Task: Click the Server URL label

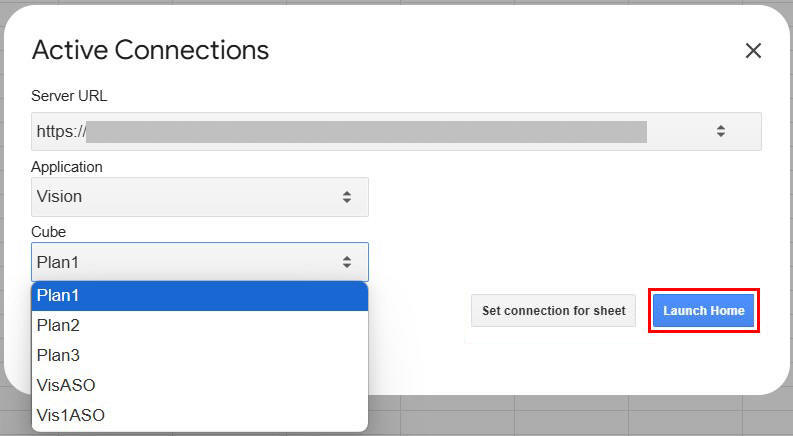Action: (69, 96)
